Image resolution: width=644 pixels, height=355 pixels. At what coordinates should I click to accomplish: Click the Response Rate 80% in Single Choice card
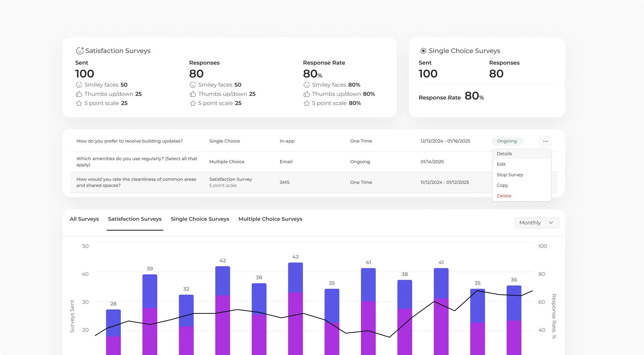(x=451, y=96)
